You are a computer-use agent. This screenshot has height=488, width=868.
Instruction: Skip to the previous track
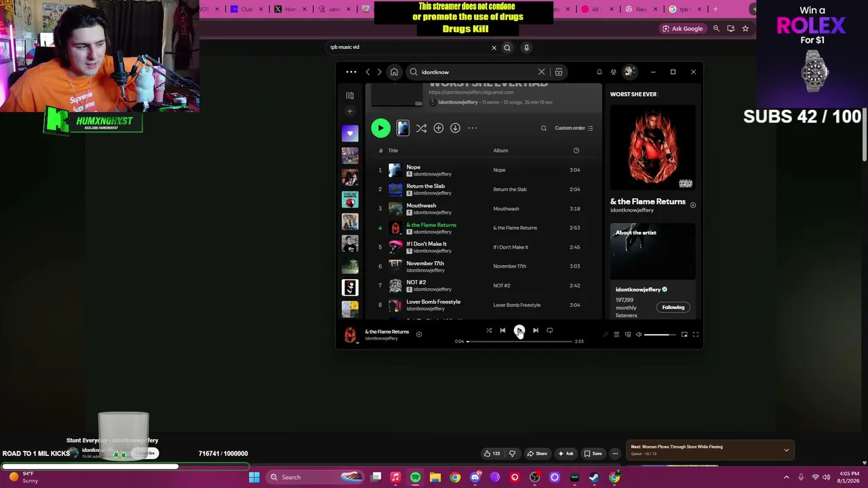(x=502, y=331)
